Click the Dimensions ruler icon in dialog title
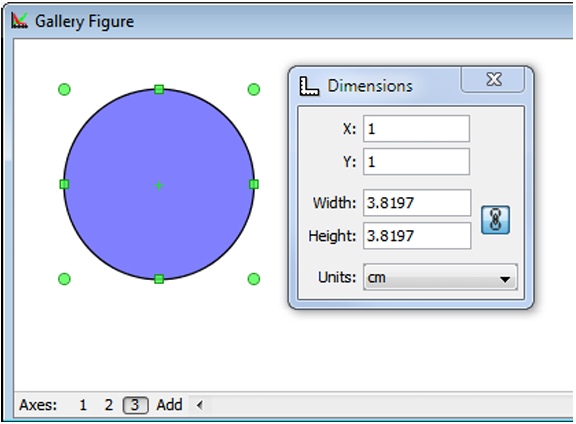The image size is (576, 424). click(309, 86)
